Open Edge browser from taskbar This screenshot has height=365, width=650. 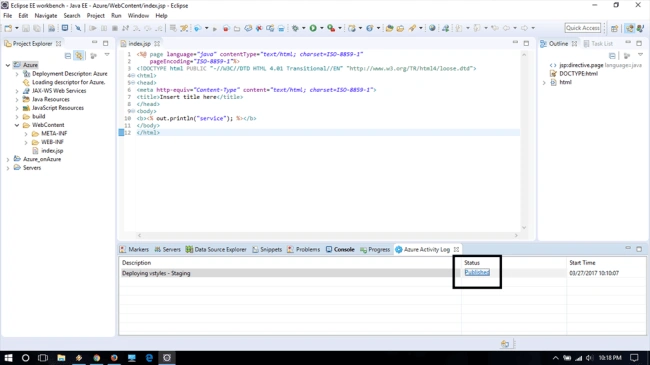(x=149, y=358)
